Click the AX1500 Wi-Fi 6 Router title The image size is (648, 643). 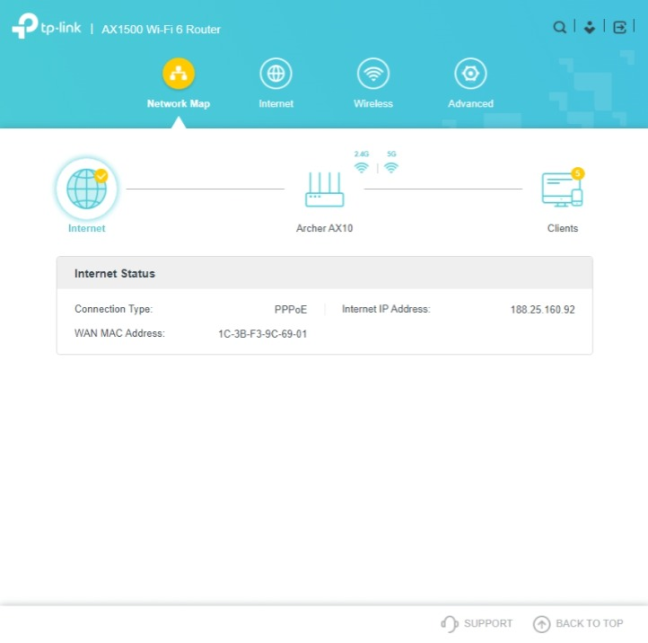[x=161, y=29]
